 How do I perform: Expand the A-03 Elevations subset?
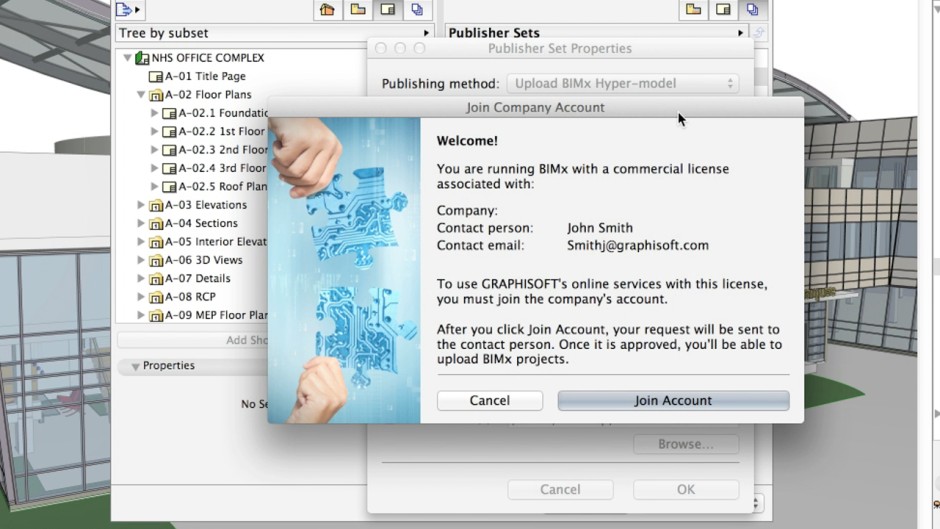(x=141, y=205)
